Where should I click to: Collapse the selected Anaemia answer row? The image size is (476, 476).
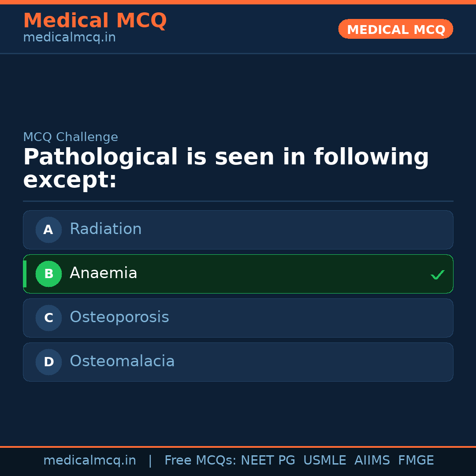tap(238, 274)
